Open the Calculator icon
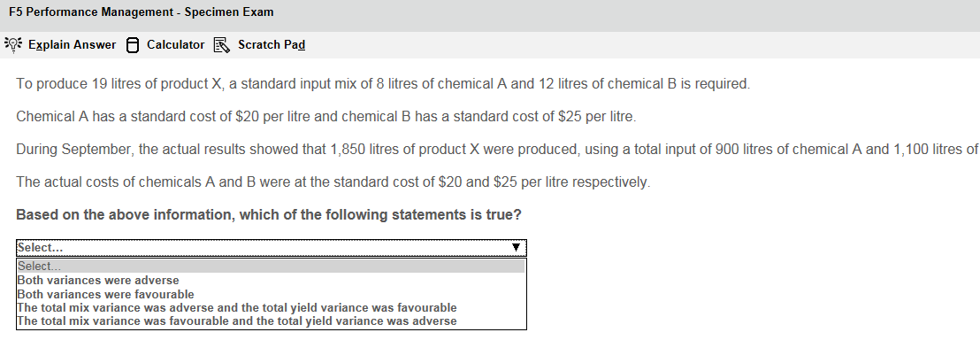Screen dimensions: 980x340 click(x=132, y=45)
